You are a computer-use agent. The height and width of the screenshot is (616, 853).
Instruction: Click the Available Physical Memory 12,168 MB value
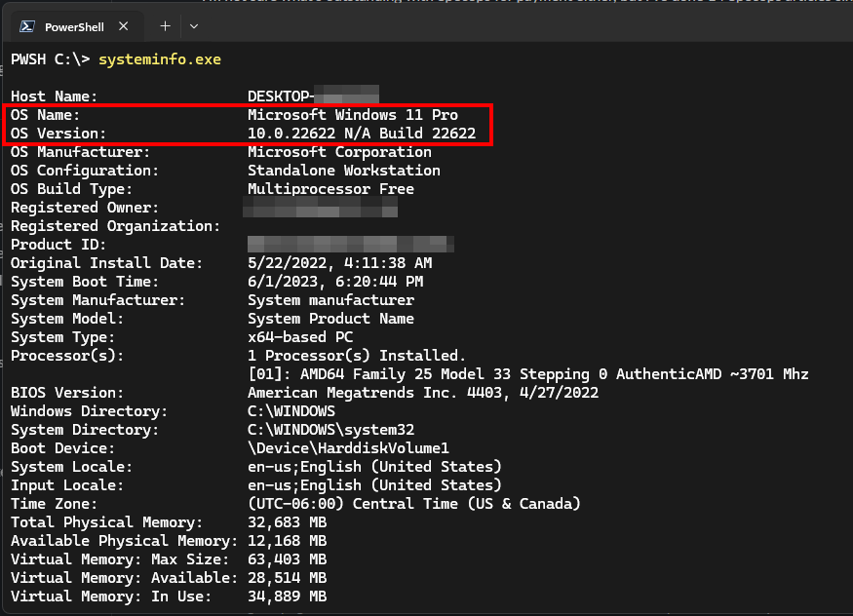(287, 540)
